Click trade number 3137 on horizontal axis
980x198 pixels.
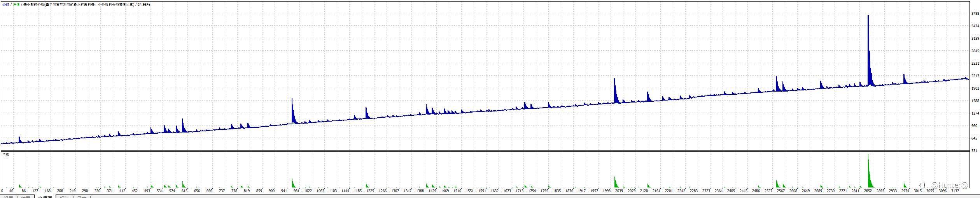click(955, 191)
